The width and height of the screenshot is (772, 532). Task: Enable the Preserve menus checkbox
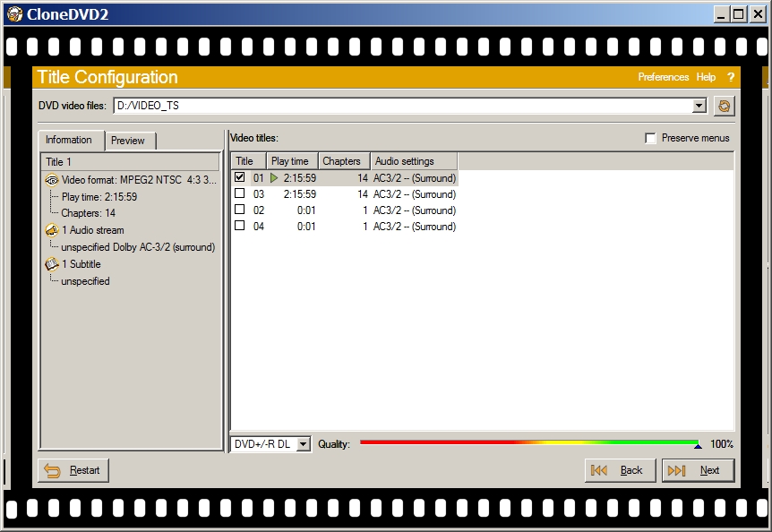point(650,138)
